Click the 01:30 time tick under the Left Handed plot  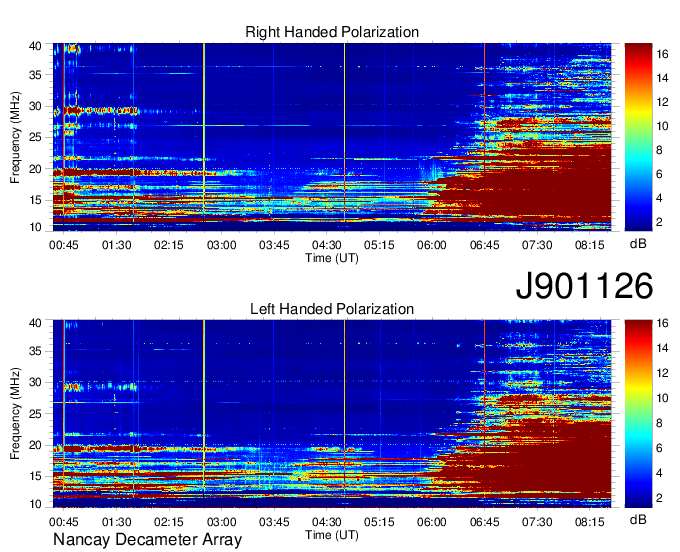(117, 522)
